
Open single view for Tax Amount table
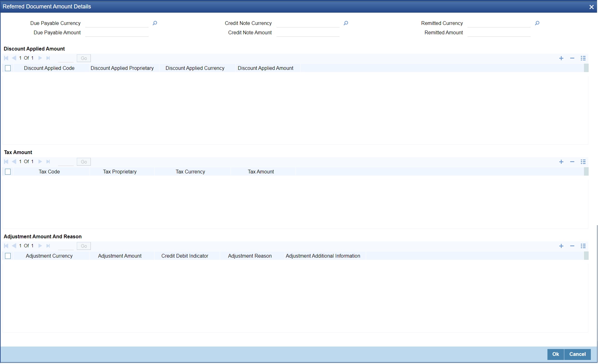583,162
